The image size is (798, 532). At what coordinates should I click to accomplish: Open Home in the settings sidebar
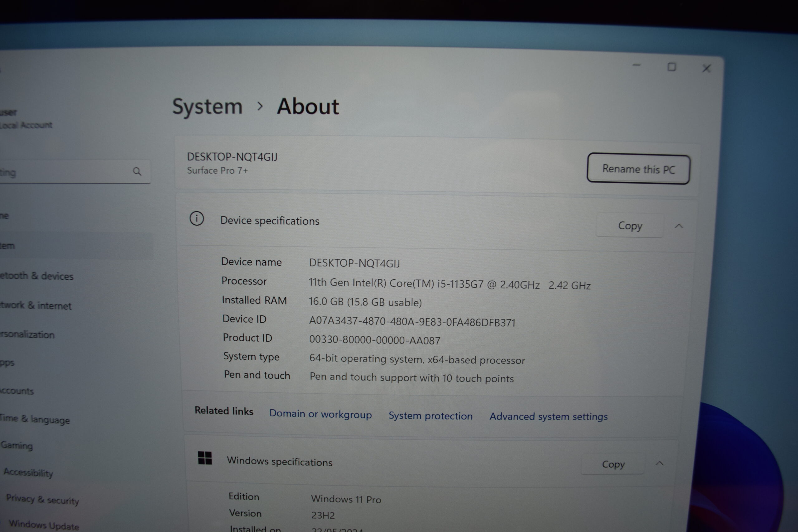tap(4, 215)
